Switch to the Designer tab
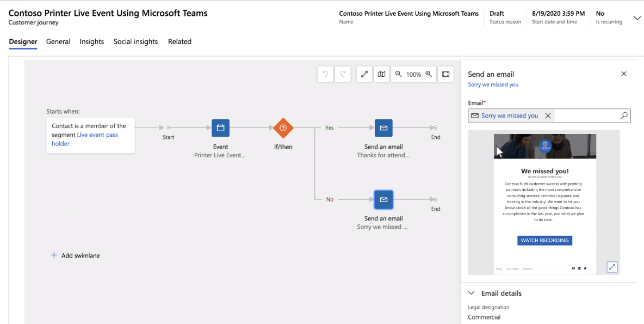The image size is (644, 324). pos(23,41)
